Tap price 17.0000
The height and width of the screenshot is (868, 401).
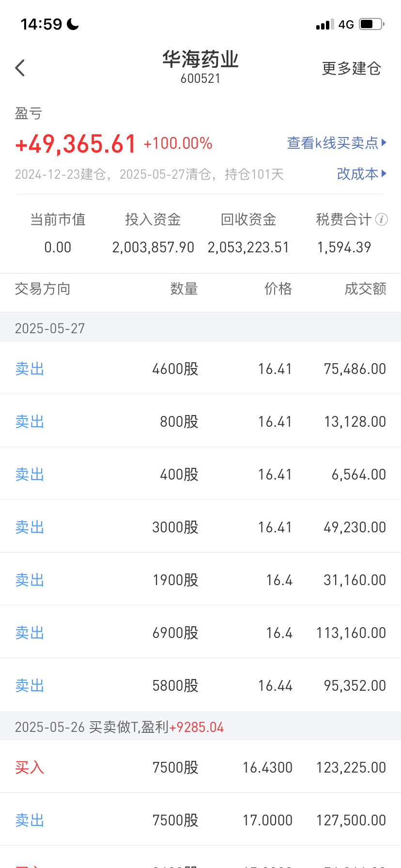coord(267,821)
